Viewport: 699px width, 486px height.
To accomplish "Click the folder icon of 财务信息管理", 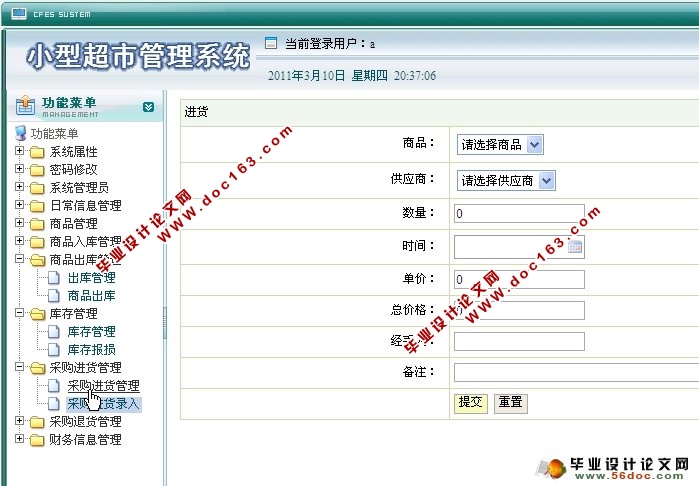I will (x=37, y=440).
